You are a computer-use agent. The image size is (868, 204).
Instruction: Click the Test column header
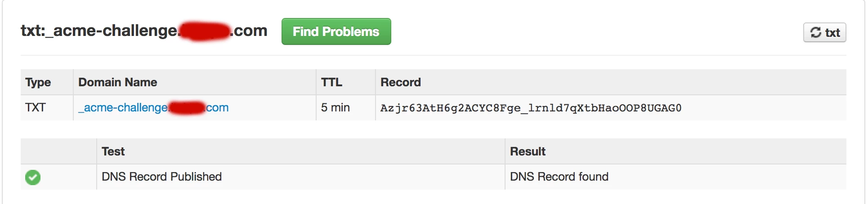pos(113,151)
